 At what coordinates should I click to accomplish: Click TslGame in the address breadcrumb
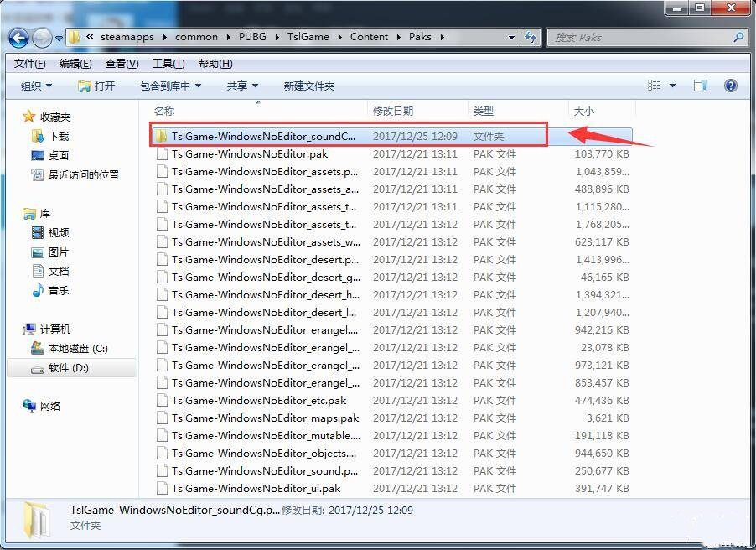(308, 37)
